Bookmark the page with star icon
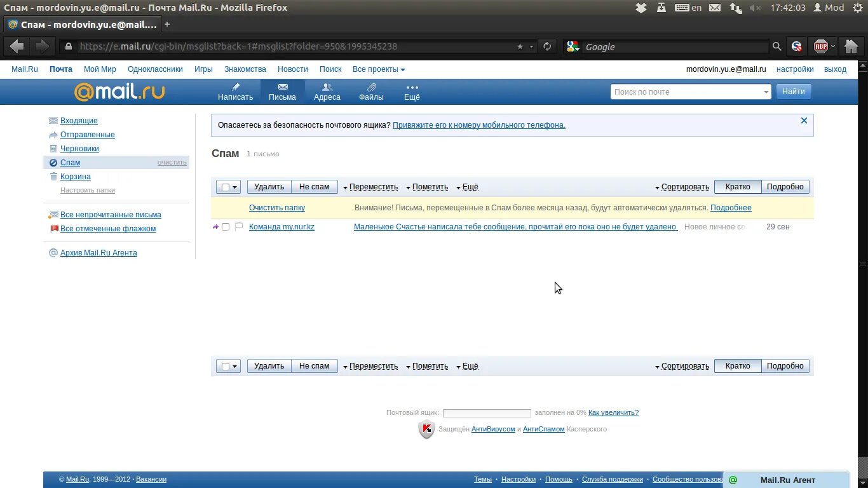 (x=520, y=46)
